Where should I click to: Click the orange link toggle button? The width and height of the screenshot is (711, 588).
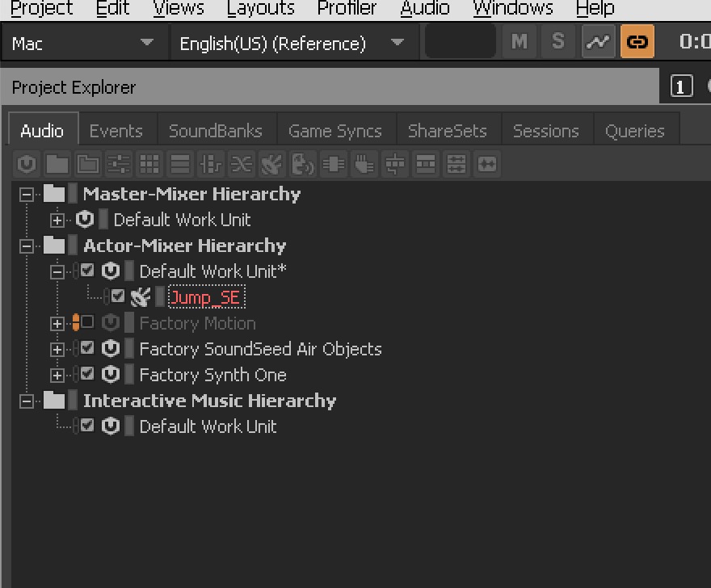[x=637, y=42]
